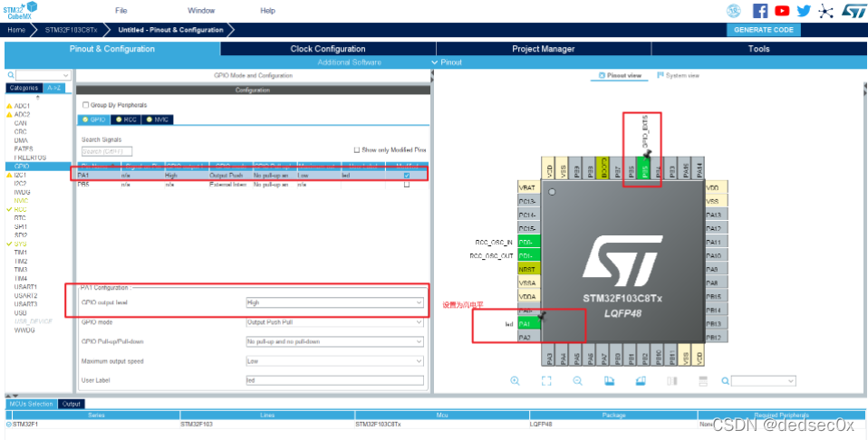868x440 pixels.
Task: Open the Help menu
Action: (x=267, y=11)
